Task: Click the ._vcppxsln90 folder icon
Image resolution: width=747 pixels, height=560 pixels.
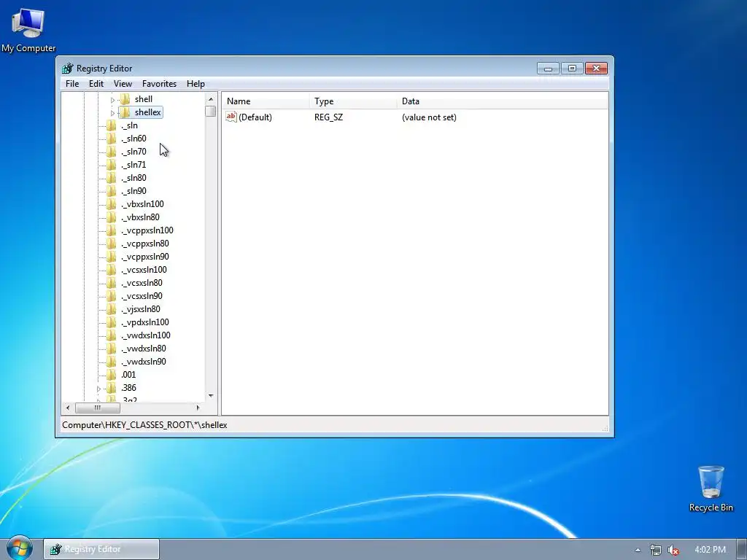Action: pos(112,257)
